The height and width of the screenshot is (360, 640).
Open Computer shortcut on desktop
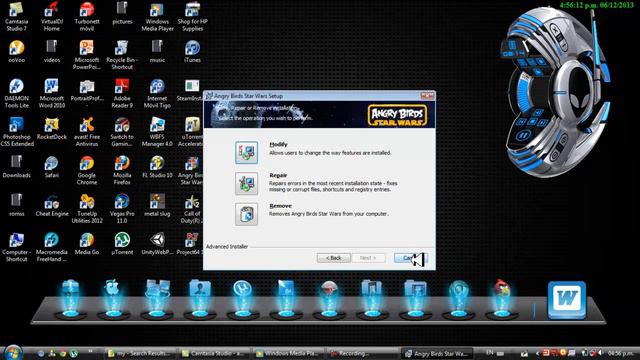(x=16, y=247)
